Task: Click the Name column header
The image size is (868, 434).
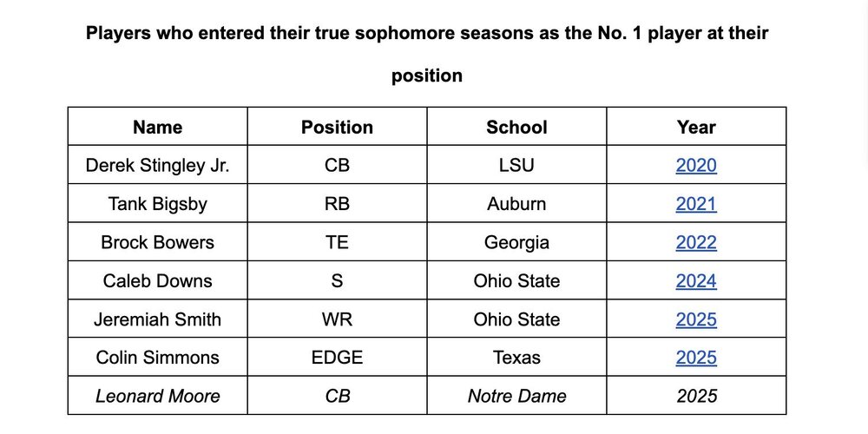Action: pyautogui.click(x=157, y=127)
